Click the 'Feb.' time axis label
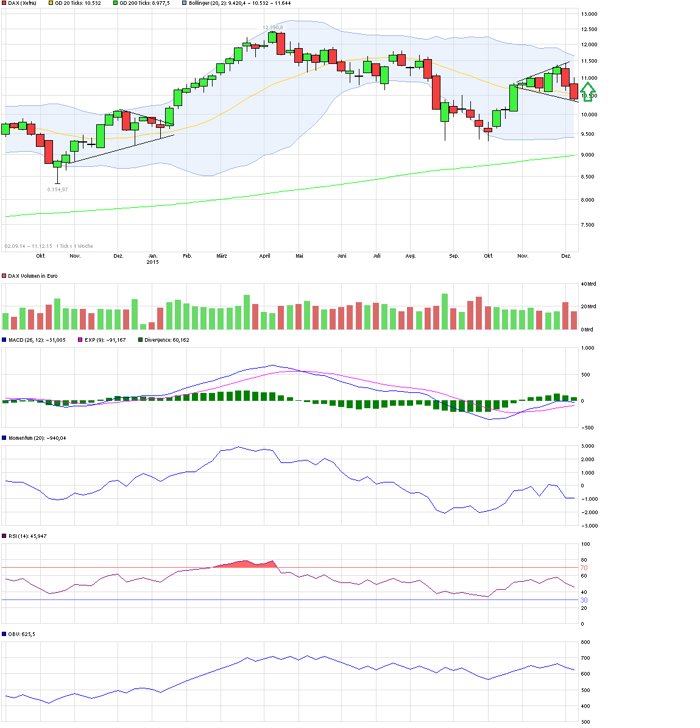The width and height of the screenshot is (700, 728). 188,256
